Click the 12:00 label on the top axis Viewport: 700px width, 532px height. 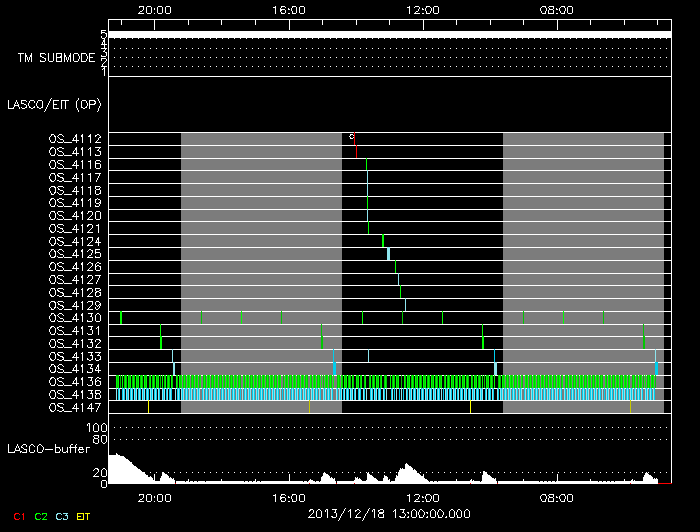pyautogui.click(x=424, y=8)
